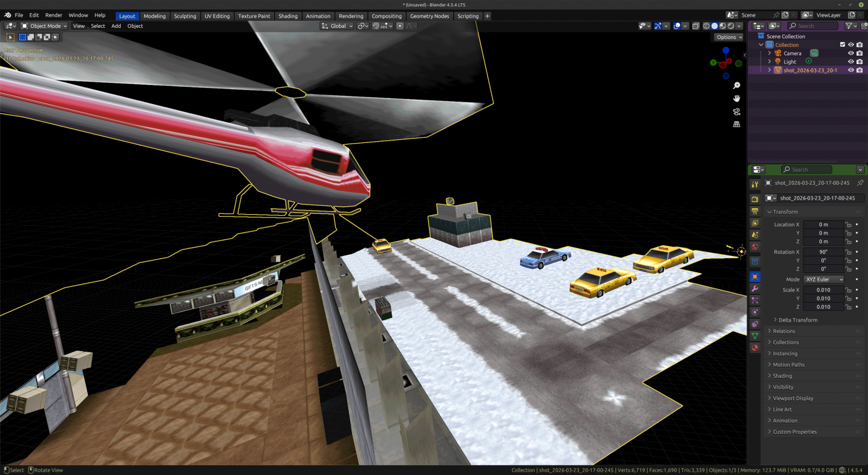
Task: Open the Modifiers wrench properties tab
Action: tap(755, 289)
